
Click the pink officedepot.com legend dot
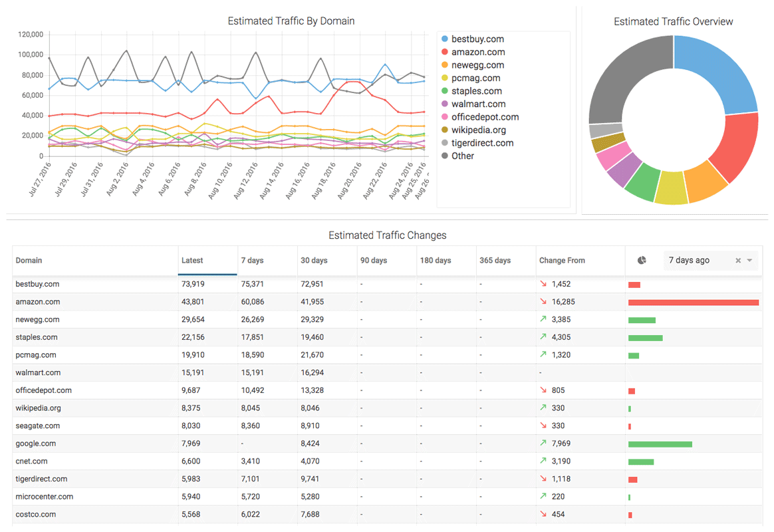(445, 117)
